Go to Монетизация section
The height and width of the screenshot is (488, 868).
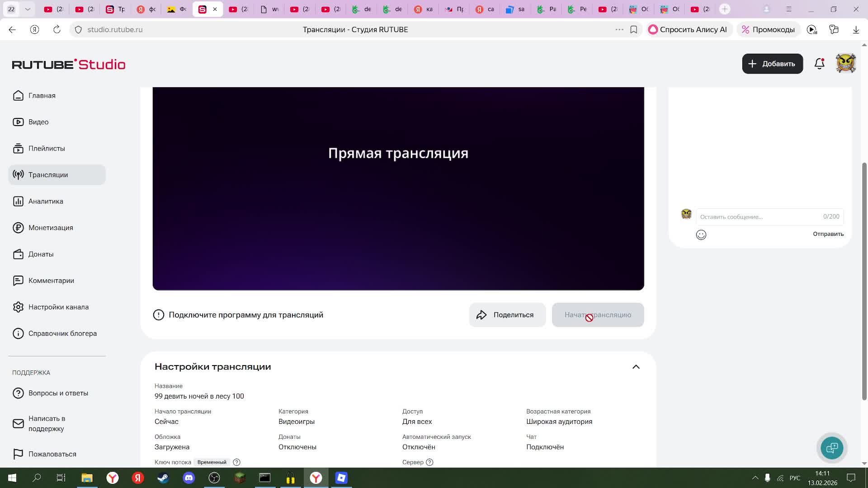[51, 228]
